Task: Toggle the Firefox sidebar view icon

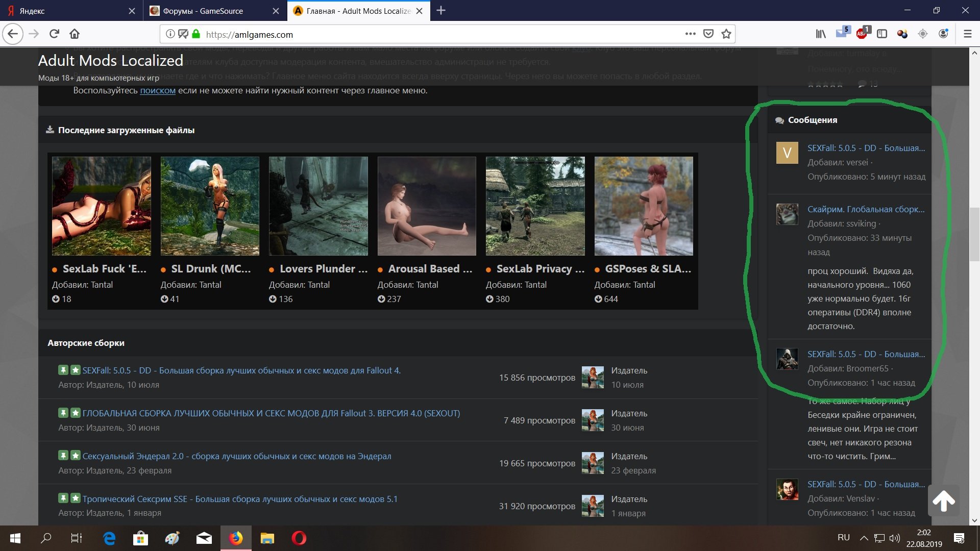Action: click(882, 34)
